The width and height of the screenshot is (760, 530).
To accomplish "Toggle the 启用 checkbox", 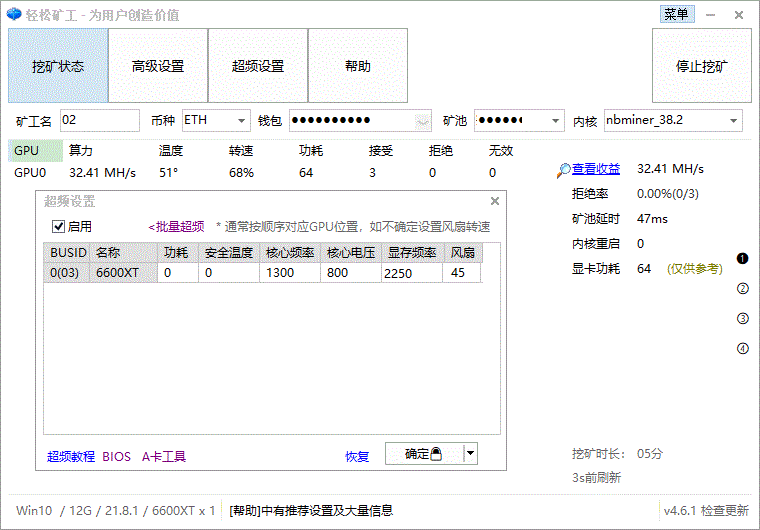I will (x=58, y=226).
